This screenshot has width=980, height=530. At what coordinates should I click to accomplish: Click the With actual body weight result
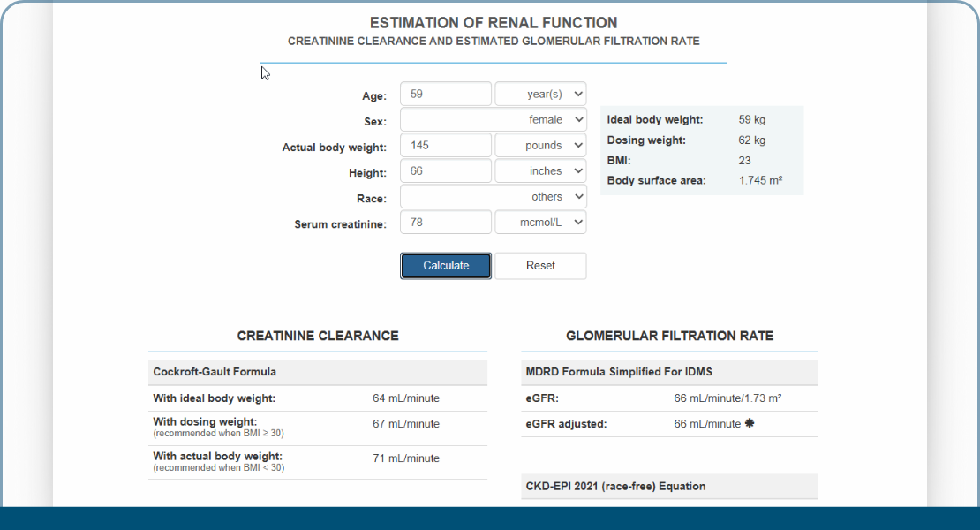coord(405,458)
